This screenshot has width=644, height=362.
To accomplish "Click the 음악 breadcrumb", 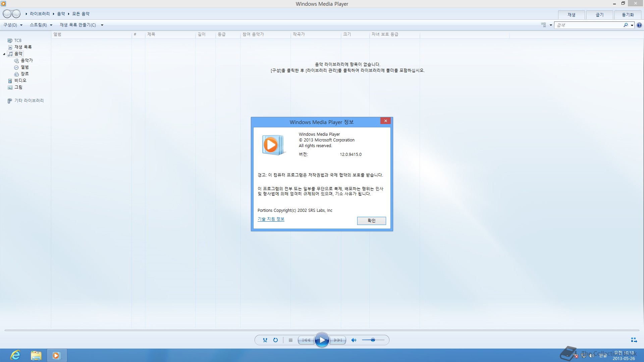I will [x=61, y=14].
